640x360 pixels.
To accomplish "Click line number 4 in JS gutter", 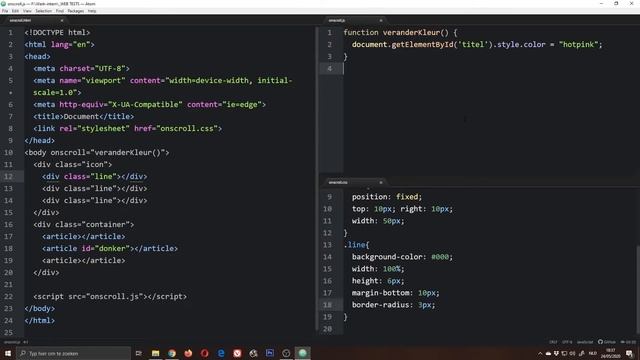I will coord(329,69).
